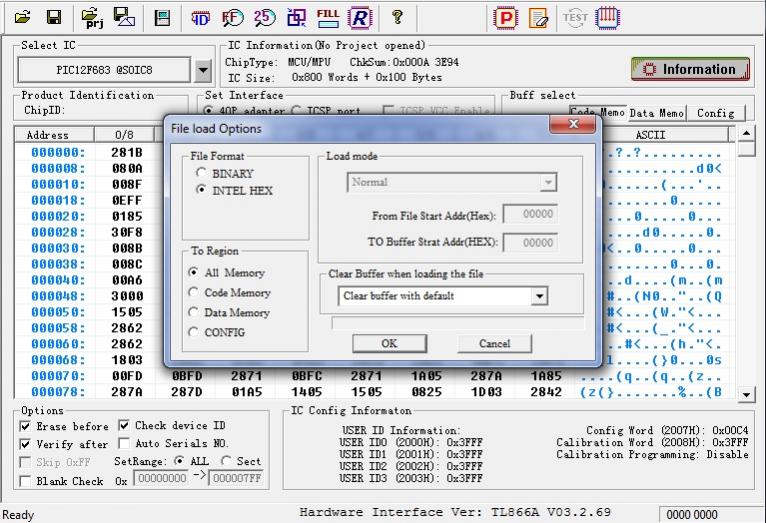Viewport: 766px width, 523px height.
Task: Click the help question mark icon
Action: (397, 17)
